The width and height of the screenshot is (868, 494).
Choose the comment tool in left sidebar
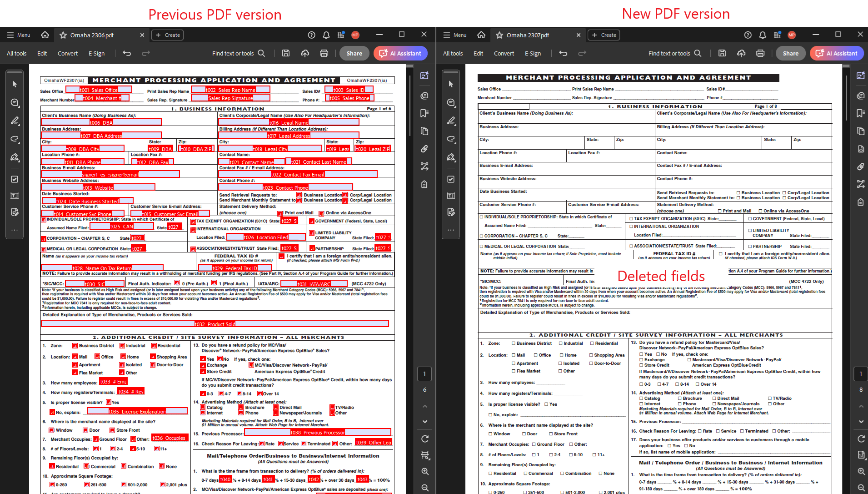[x=15, y=103]
